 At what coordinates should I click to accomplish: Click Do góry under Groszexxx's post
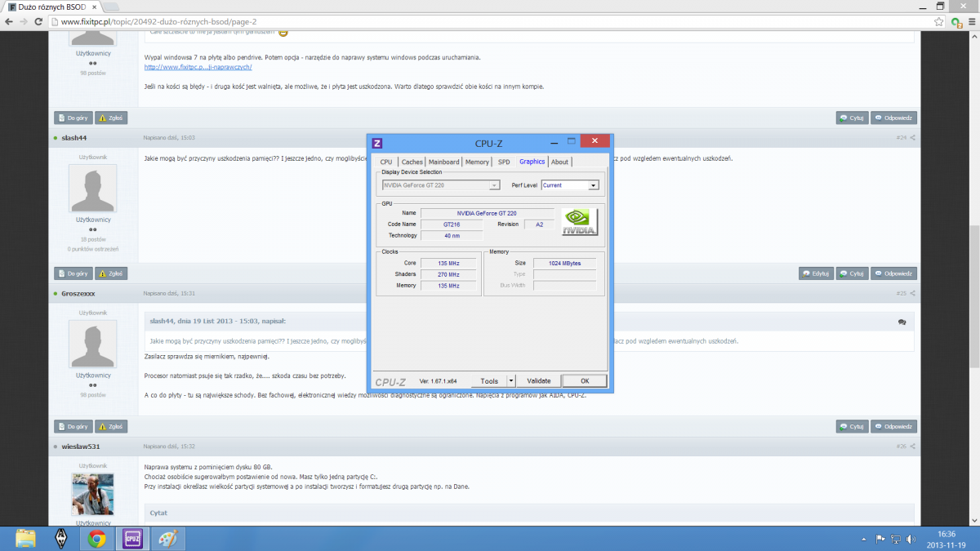pyautogui.click(x=73, y=426)
